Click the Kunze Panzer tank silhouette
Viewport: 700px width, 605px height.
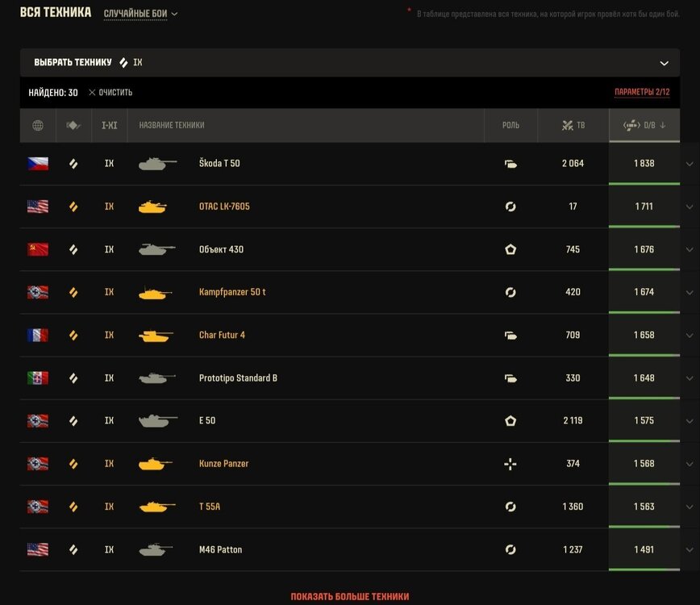(x=156, y=464)
